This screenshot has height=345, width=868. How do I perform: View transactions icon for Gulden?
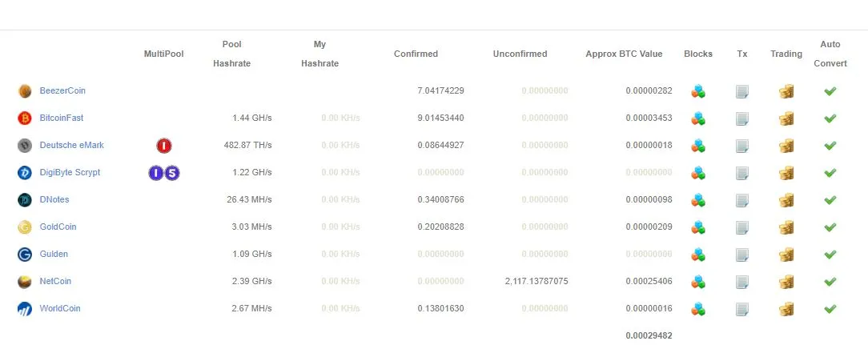pos(742,255)
